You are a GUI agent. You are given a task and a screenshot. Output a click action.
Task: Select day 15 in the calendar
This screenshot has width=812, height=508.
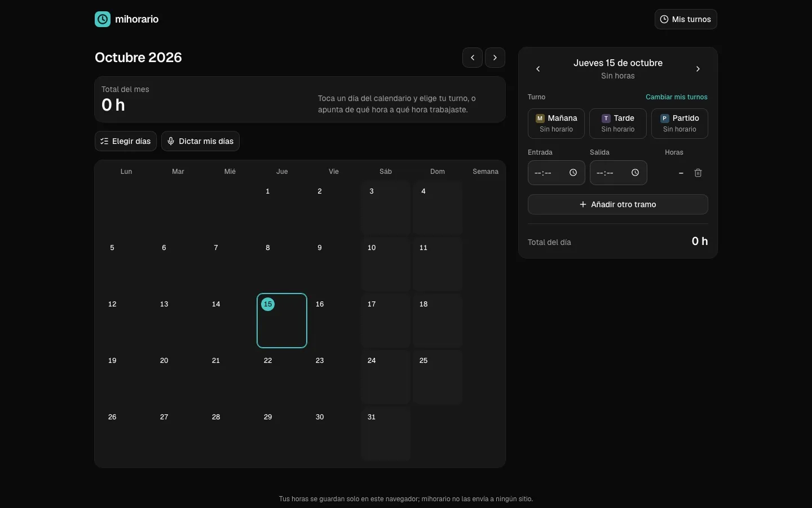pyautogui.click(x=282, y=321)
